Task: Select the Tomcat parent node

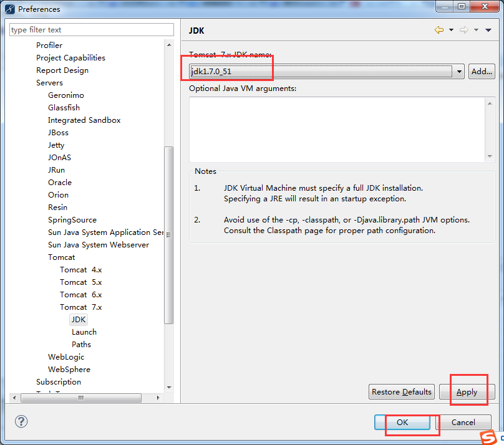Action: [x=61, y=257]
